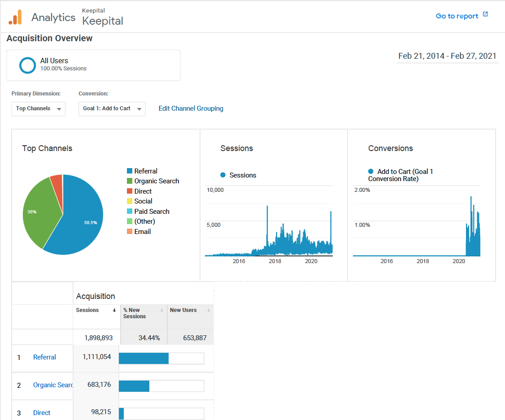
Task: Click the New Users column sort arrow
Action: click(x=209, y=311)
